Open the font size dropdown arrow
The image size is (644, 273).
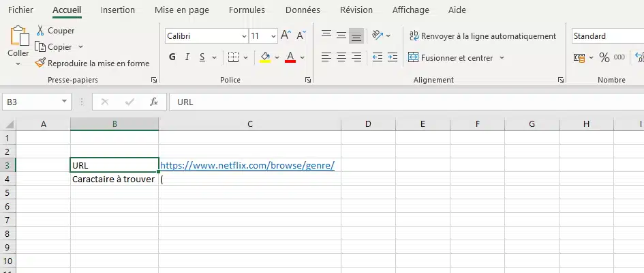[273, 36]
